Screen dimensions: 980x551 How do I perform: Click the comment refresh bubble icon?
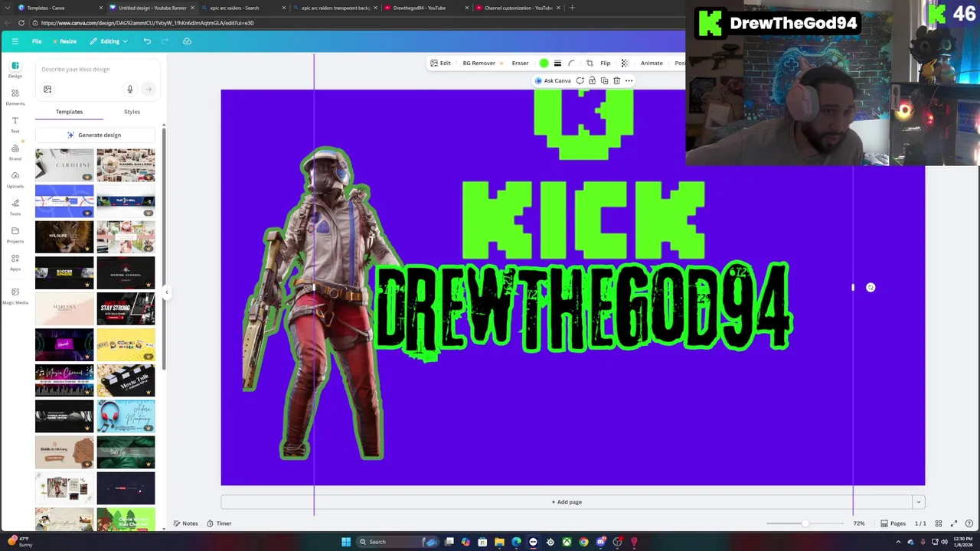[x=580, y=80]
